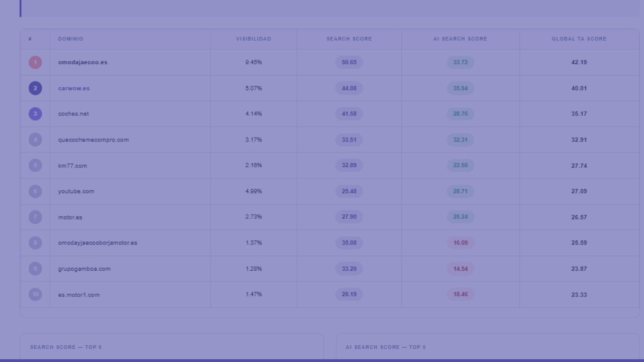Click the GLOBAL TA SCORE column header
Image resolution: width=644 pixels, height=362 pixels.
point(579,39)
